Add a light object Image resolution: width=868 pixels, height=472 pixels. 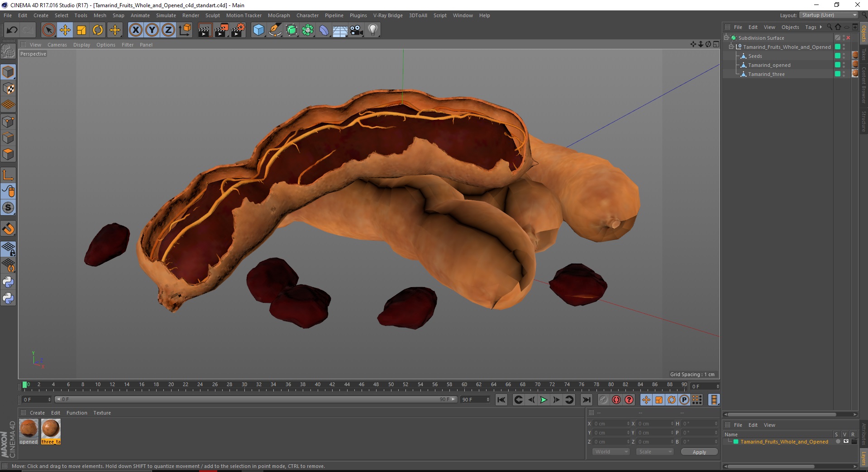coord(372,30)
